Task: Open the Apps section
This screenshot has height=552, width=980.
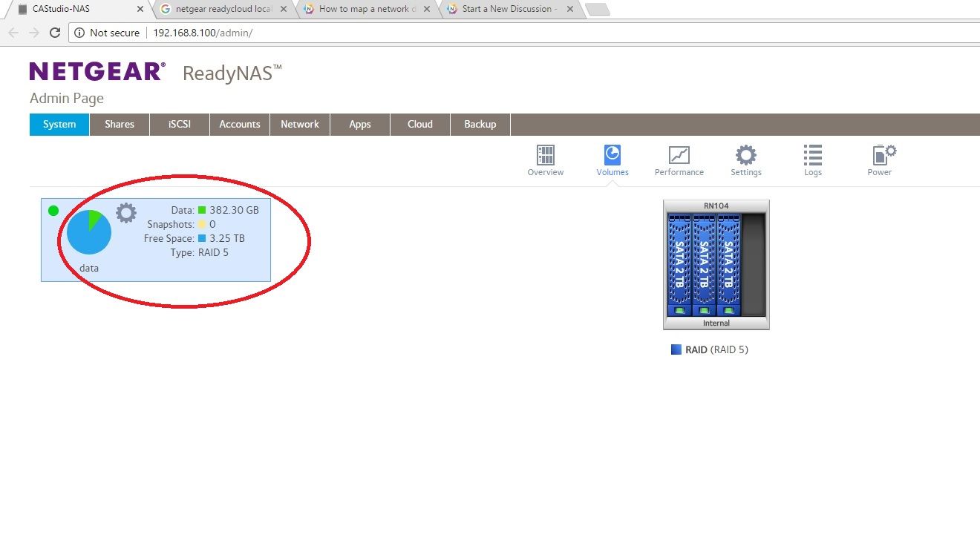Action: point(359,124)
